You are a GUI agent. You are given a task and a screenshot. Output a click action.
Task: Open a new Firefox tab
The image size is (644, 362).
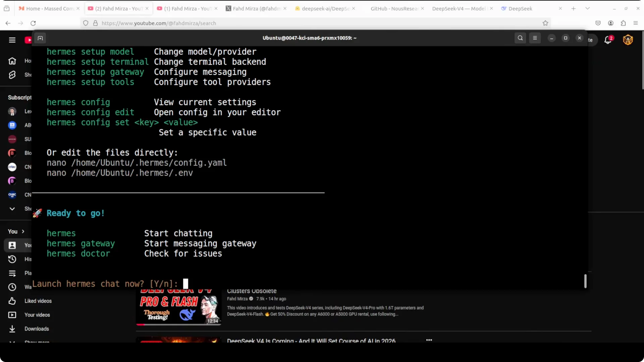(x=574, y=8)
